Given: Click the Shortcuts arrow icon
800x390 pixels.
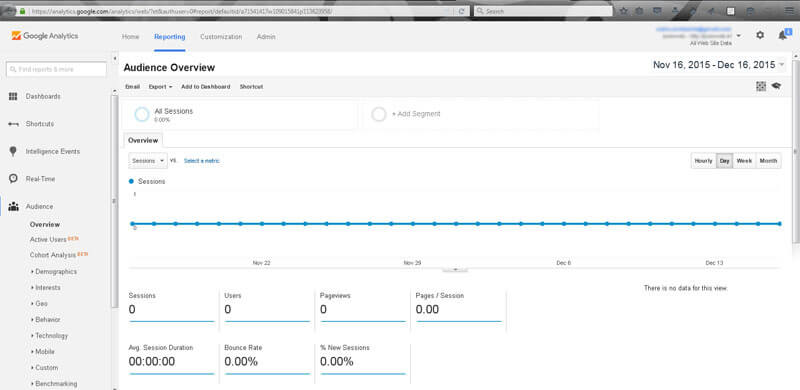Looking at the screenshot, I should (13, 124).
